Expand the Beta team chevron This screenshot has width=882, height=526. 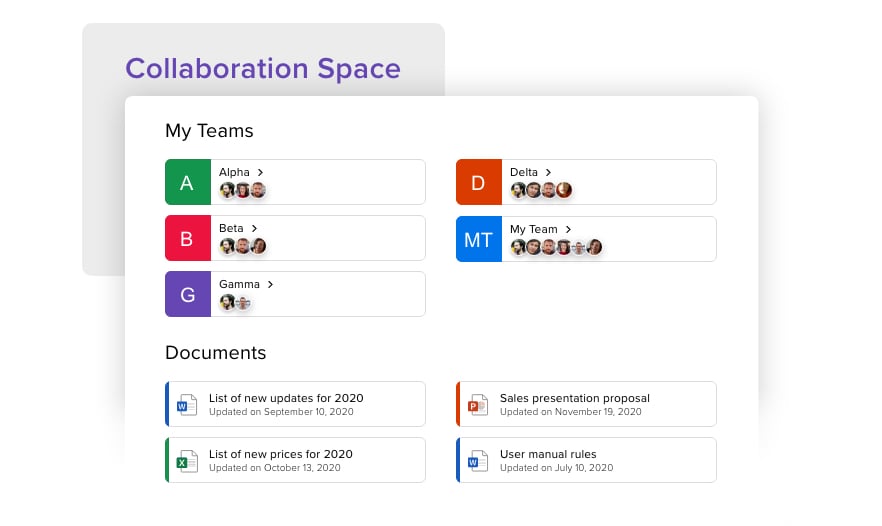pos(254,228)
